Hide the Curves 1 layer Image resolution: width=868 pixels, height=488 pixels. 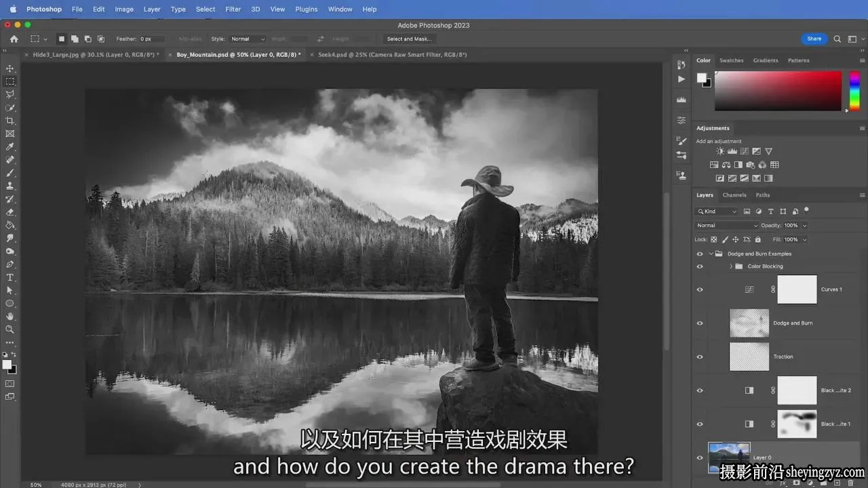point(700,289)
